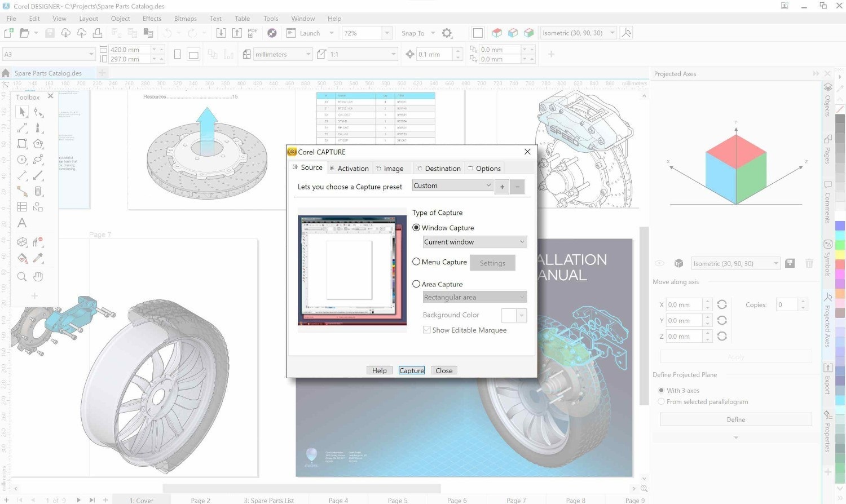Viewport: 846px width, 504px height.
Task: Click the Publish to PDF icon
Action: tap(253, 33)
